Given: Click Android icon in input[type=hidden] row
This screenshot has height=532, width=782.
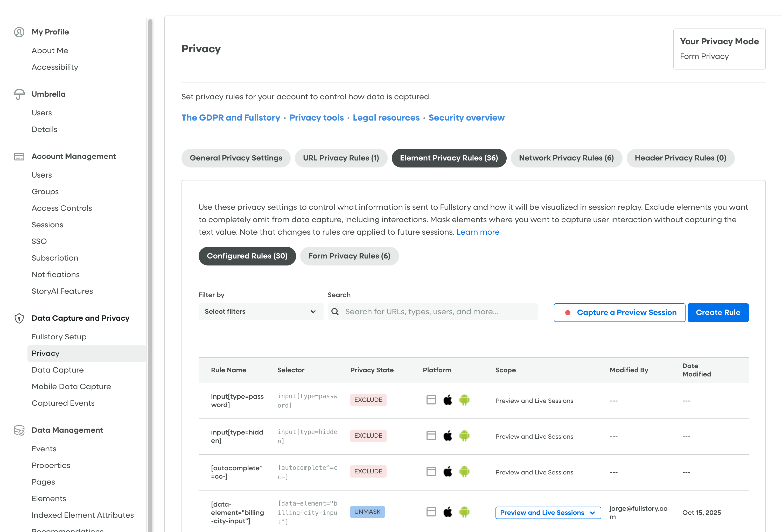Looking at the screenshot, I should click(x=464, y=435).
